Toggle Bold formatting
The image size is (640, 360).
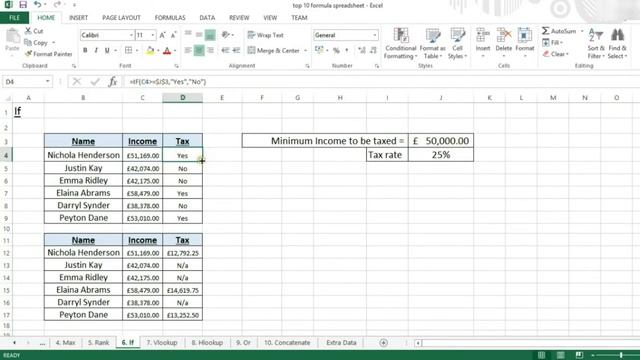pyautogui.click(x=85, y=50)
